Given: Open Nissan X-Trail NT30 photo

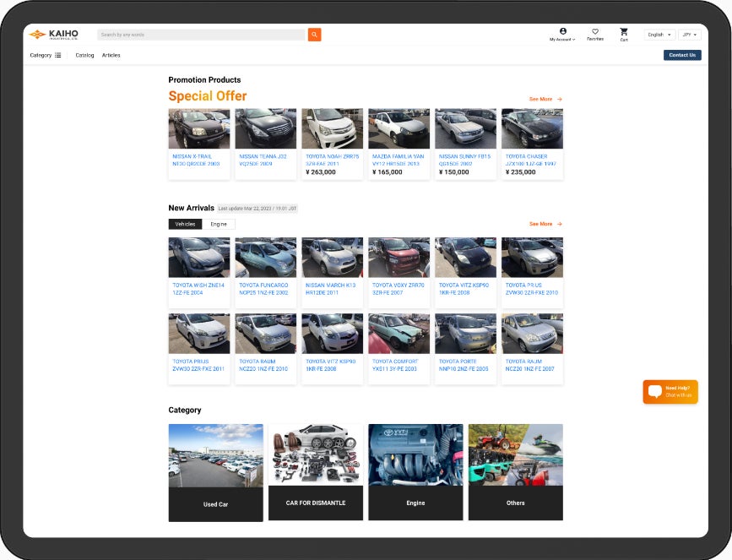Looking at the screenshot, I should click(199, 128).
